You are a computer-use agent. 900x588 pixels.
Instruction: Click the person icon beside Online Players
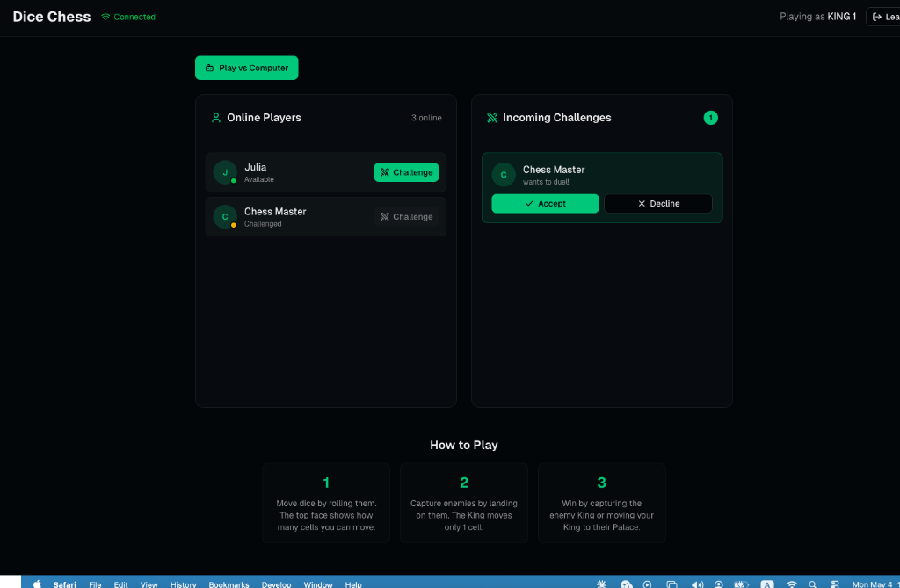[216, 118]
